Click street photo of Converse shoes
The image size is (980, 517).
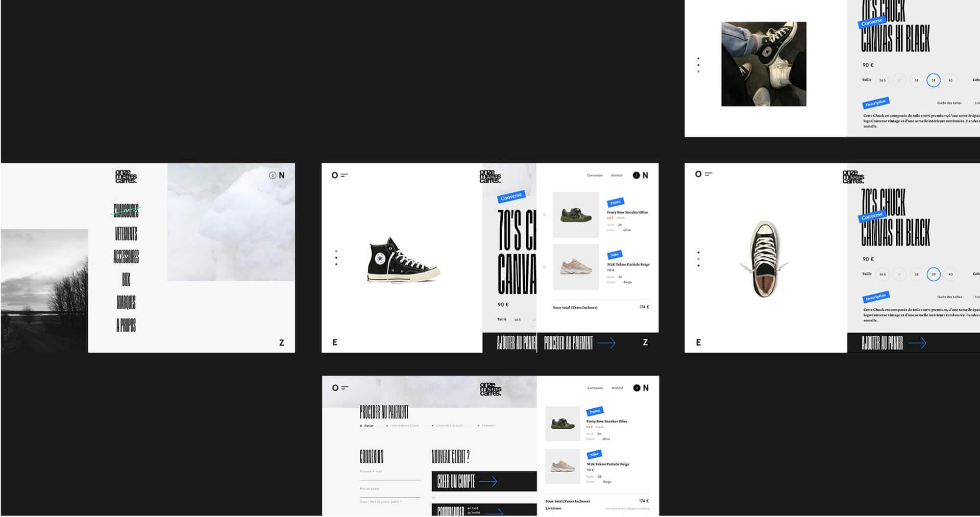click(764, 64)
